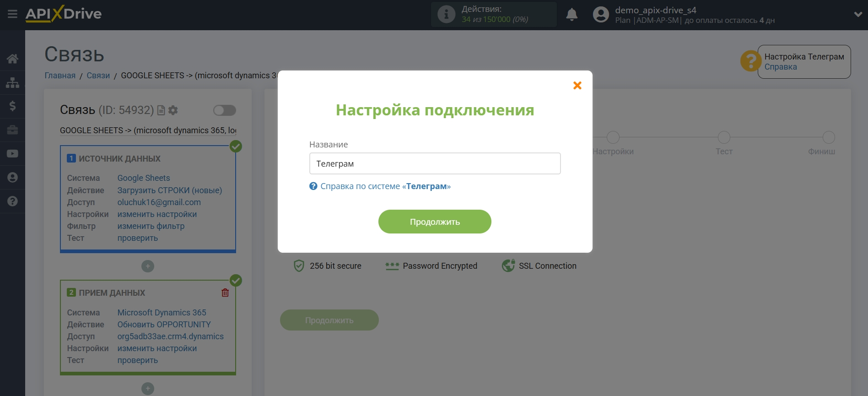This screenshot has height=396, width=868.
Task: Click org5adb33ae.crm4.dynamics access link
Action: (171, 336)
